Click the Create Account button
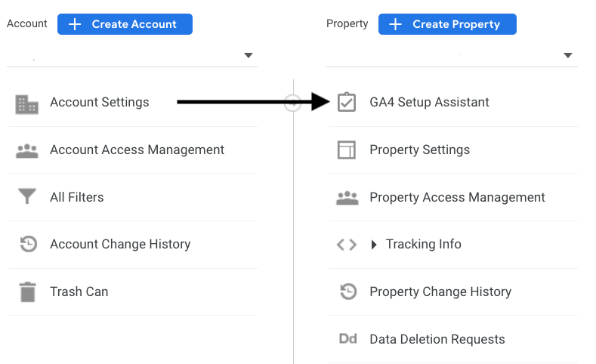 (x=125, y=24)
